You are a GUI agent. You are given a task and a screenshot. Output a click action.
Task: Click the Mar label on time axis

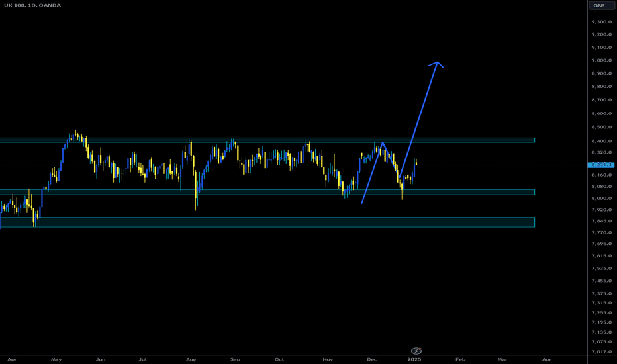(x=502, y=359)
